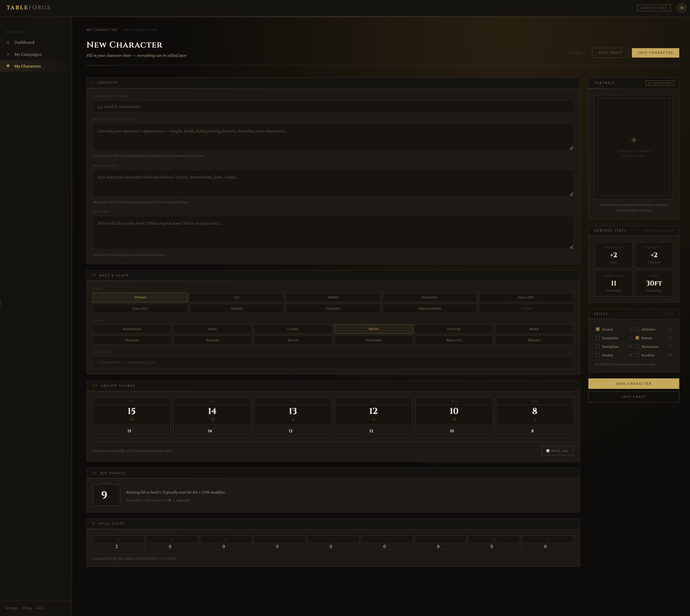The image size is (690, 616).
Task: Uncheck the Arcana skill checkbox
Action: click(598, 329)
